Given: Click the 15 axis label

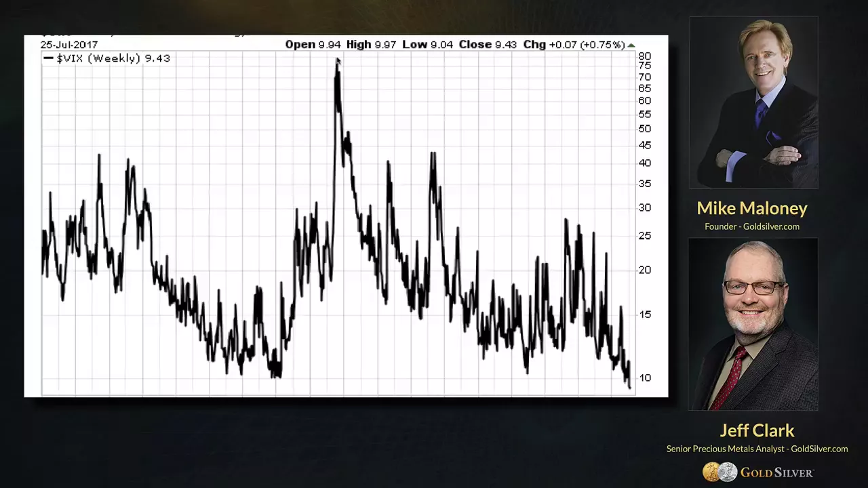Looking at the screenshot, I should click(x=644, y=314).
